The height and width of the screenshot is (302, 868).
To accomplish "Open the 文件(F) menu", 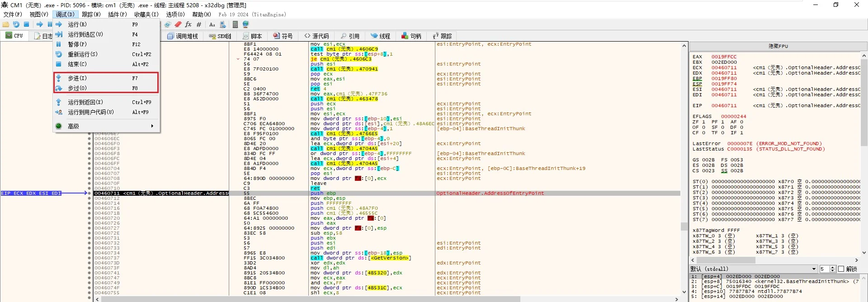I will [13, 14].
